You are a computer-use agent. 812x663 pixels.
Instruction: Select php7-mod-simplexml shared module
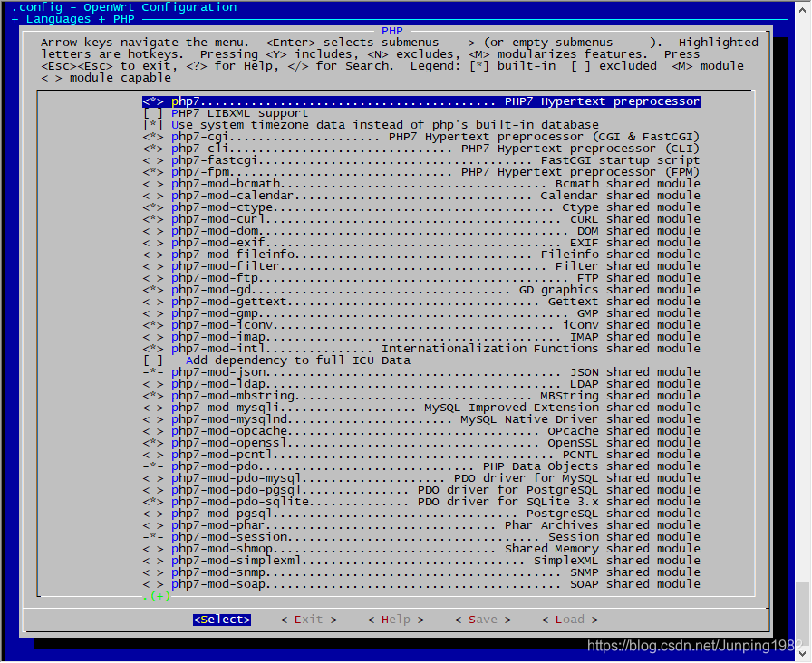(421, 561)
